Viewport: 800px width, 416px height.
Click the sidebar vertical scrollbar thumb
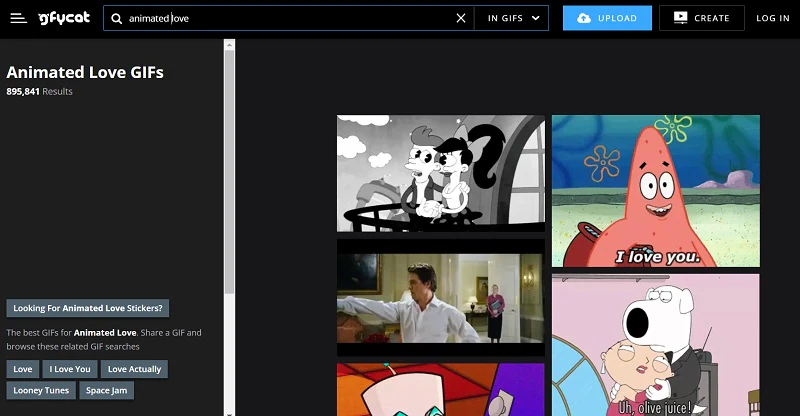coord(229,172)
